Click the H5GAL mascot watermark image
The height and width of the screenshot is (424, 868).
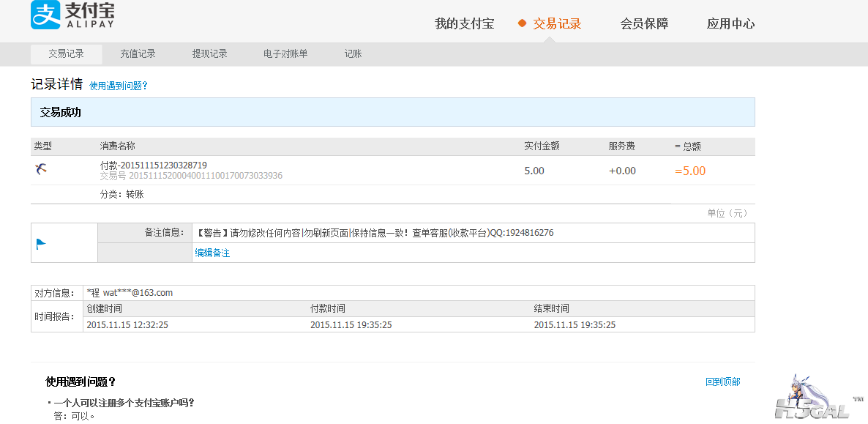[x=811, y=398]
